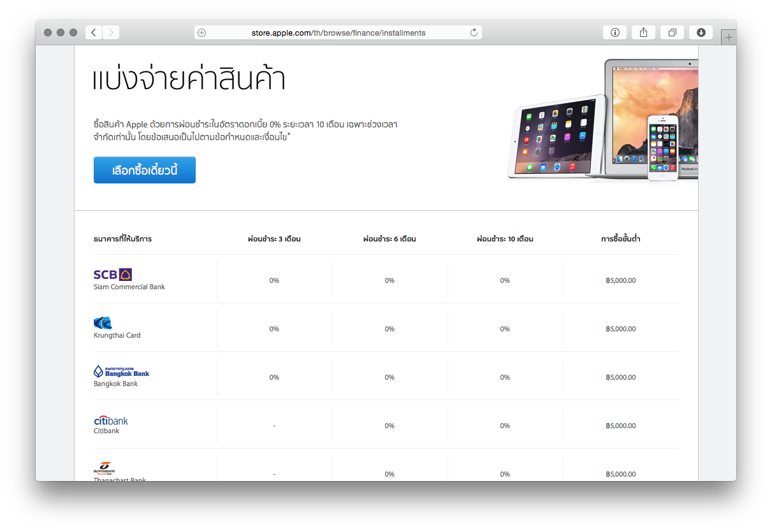Click Citibank's 6-month 0% cell
Image resolution: width=772 pixels, height=532 pixels.
390,426
